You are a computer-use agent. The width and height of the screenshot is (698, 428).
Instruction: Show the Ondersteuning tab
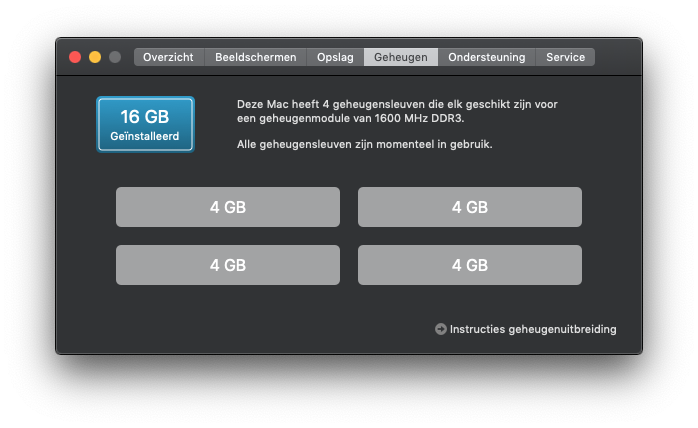(x=487, y=57)
